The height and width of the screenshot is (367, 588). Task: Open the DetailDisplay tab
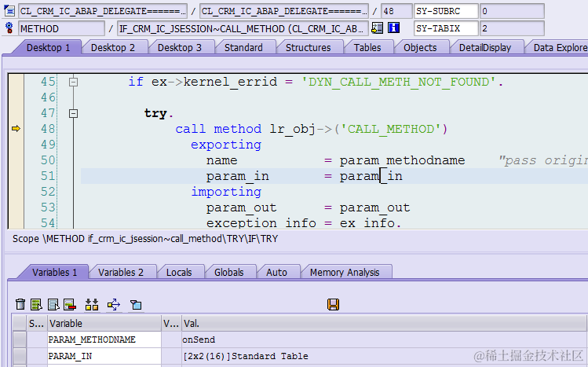(x=485, y=48)
